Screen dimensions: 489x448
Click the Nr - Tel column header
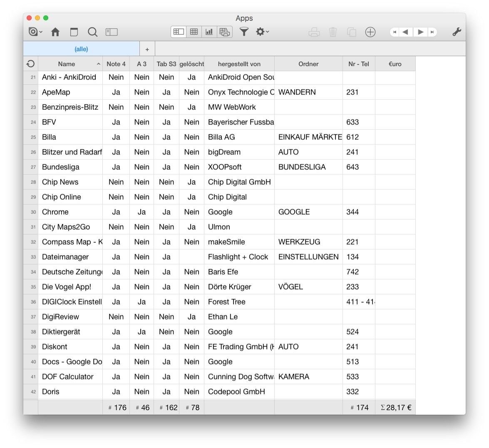tap(359, 64)
